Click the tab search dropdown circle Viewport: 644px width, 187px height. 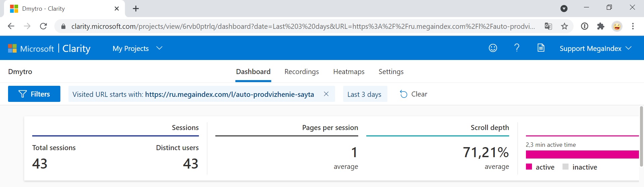tap(564, 9)
